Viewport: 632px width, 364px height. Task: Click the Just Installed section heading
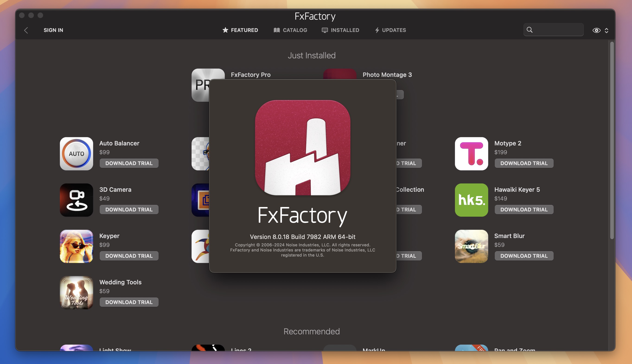pyautogui.click(x=312, y=56)
